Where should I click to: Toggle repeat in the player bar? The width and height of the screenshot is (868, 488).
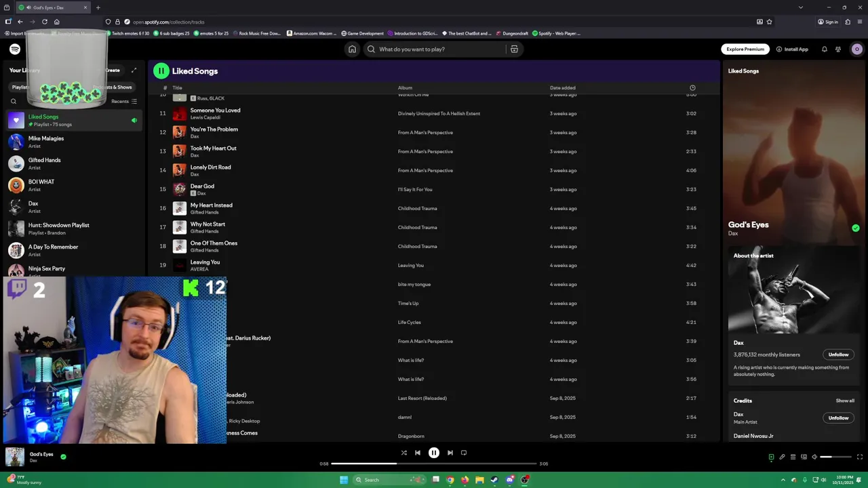point(464,453)
